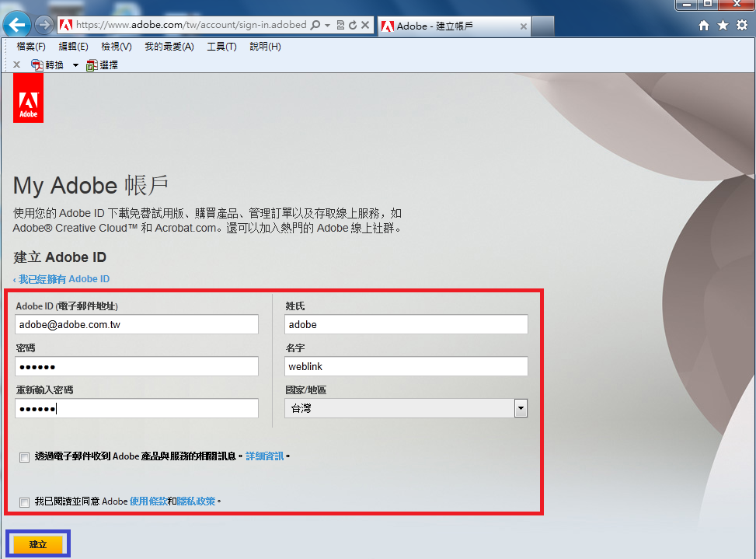756x559 pixels.
Task: Click the search magnifier in address bar
Action: pos(315,25)
